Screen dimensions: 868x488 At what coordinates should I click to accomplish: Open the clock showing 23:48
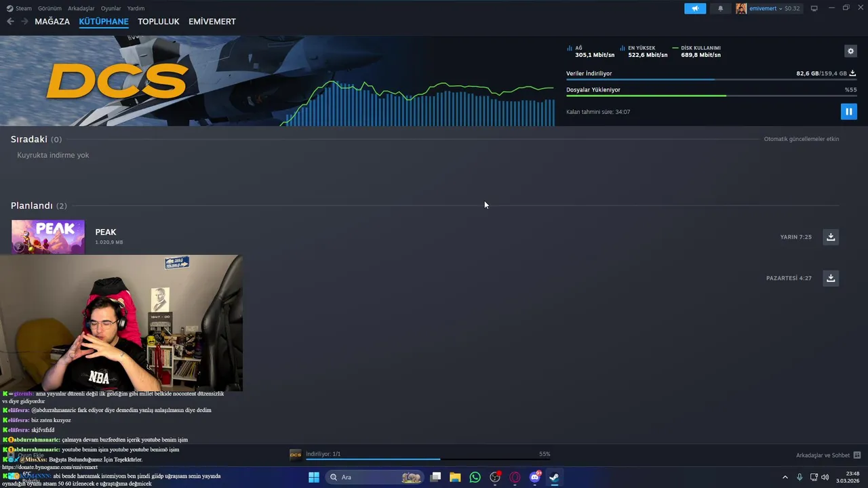[x=848, y=477]
